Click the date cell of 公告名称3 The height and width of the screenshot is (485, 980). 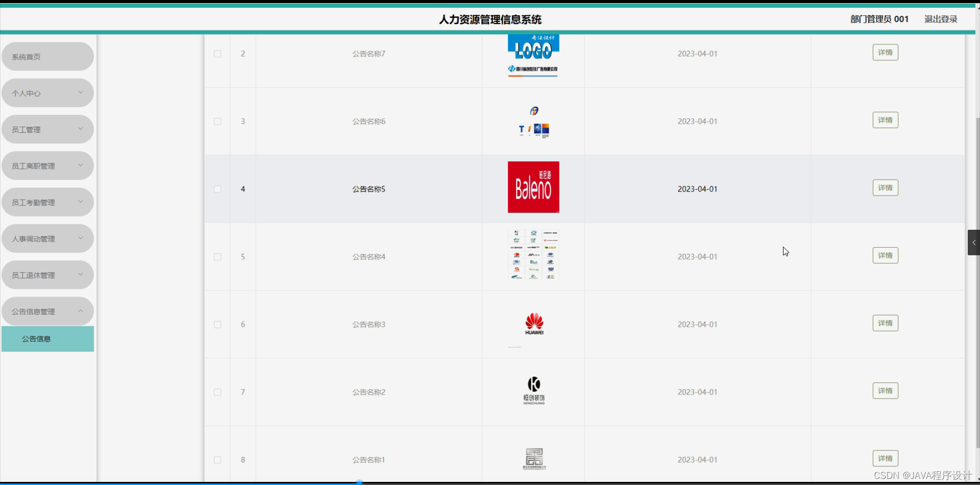(x=697, y=324)
